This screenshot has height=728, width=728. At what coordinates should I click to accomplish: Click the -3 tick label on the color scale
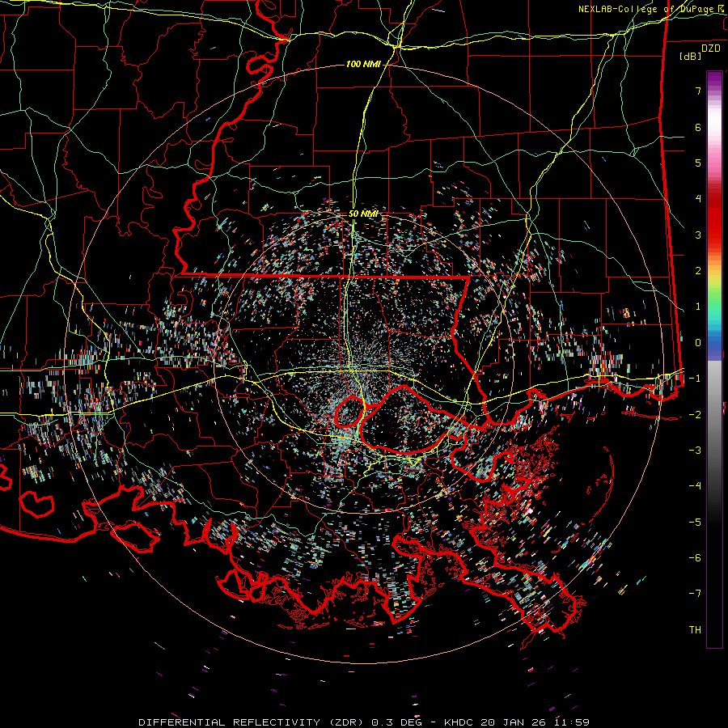pyautogui.click(x=695, y=451)
